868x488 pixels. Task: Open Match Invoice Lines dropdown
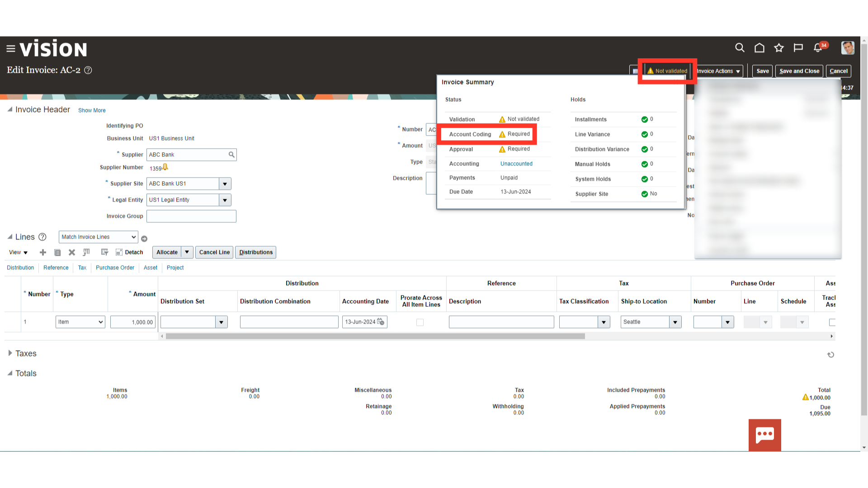coord(98,237)
